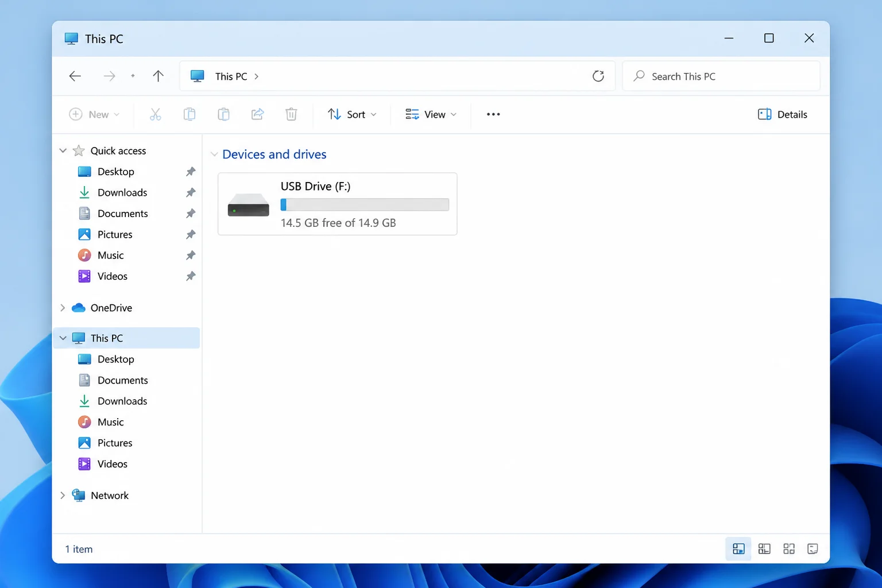Click the computer icon in the address bar

[x=198, y=76]
